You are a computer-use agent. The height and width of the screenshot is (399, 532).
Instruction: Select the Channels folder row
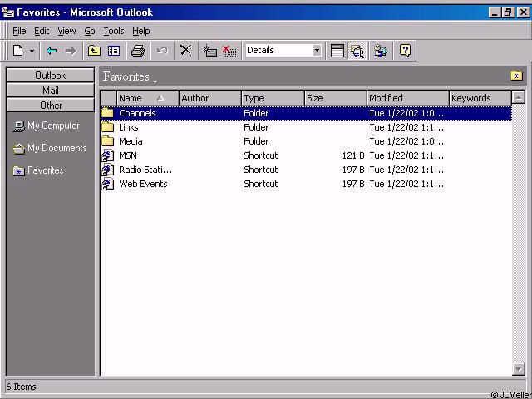coord(306,113)
